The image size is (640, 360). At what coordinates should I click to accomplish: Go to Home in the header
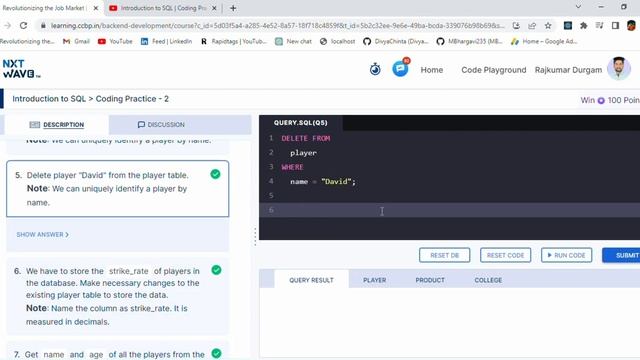(x=432, y=70)
